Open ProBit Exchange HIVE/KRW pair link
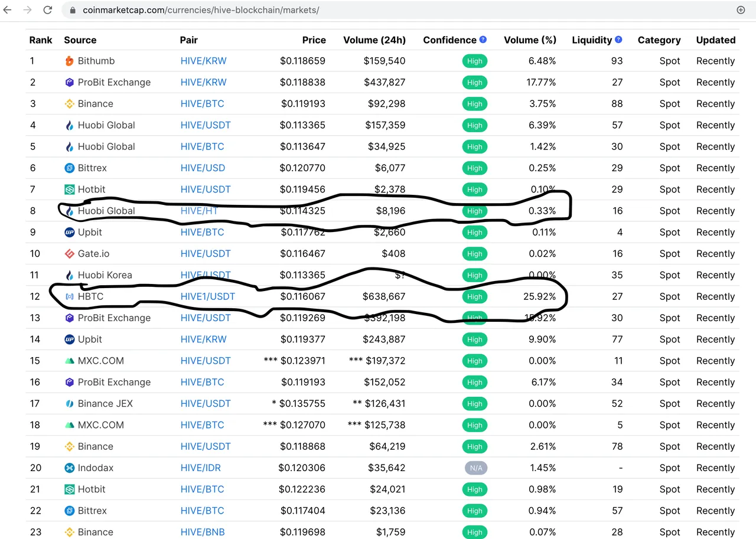Image resolution: width=756 pixels, height=539 pixels. 203,82
